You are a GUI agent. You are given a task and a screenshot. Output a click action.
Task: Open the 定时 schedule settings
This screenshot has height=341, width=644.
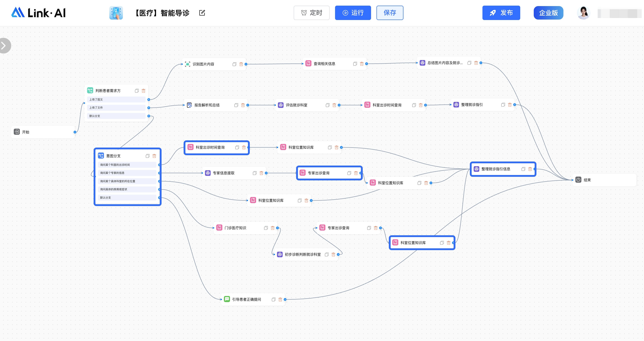pyautogui.click(x=311, y=13)
